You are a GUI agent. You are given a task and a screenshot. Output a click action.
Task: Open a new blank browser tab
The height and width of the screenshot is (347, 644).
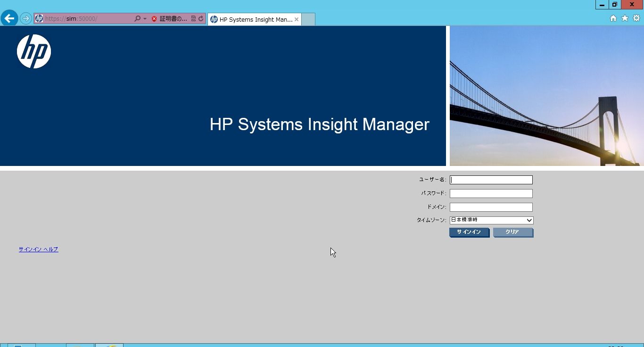pos(308,19)
